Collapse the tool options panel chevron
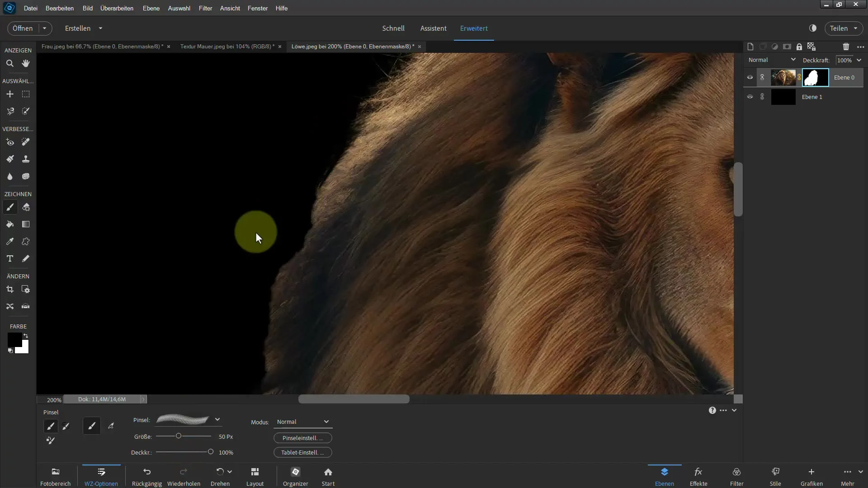 click(x=734, y=410)
